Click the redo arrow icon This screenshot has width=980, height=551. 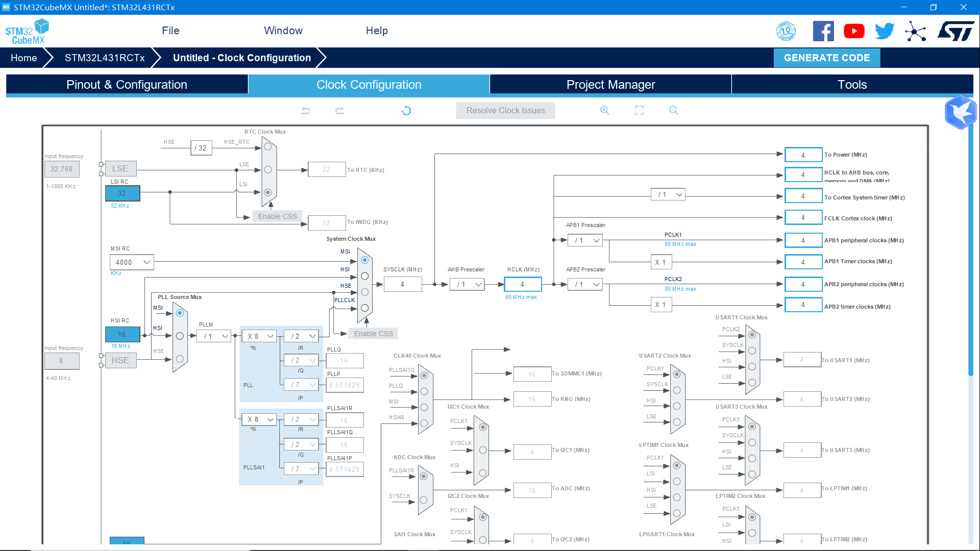click(x=340, y=110)
